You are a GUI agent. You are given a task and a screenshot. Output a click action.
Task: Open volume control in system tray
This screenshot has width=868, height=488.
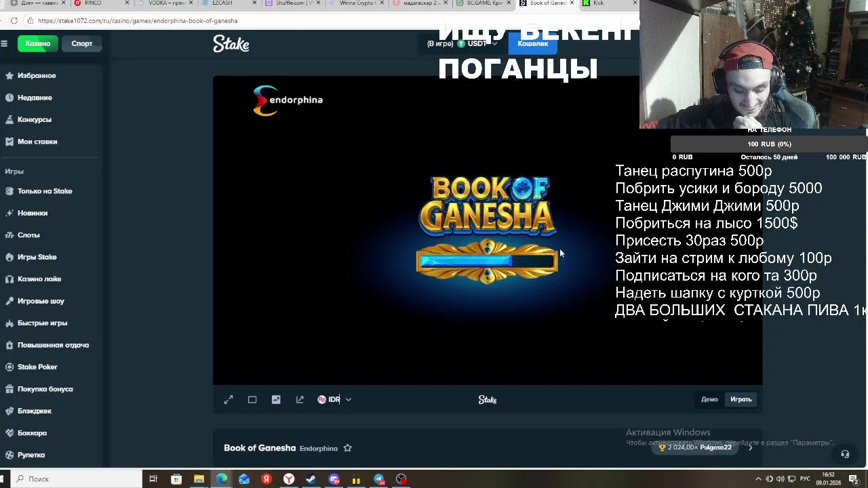(781, 479)
